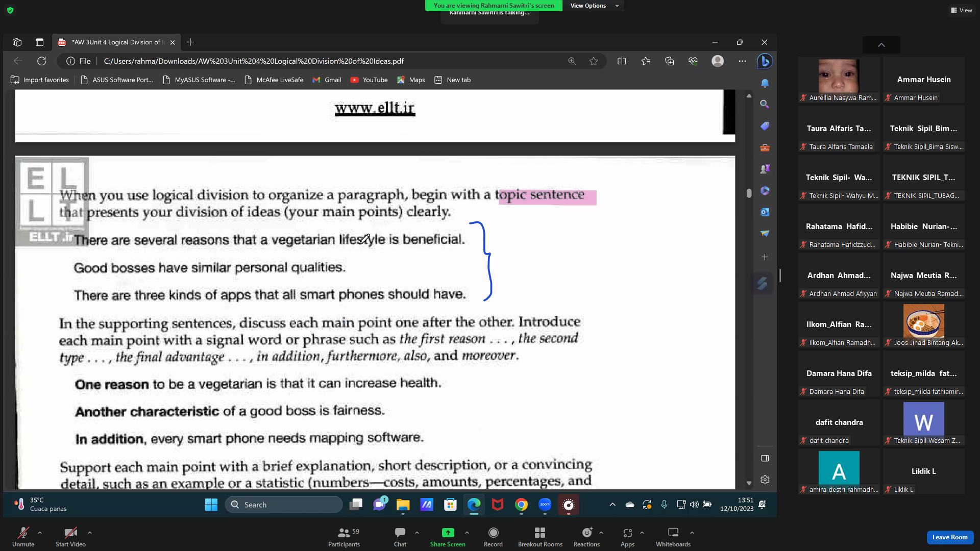Open Edge browser essentials heart icon

[x=693, y=61]
